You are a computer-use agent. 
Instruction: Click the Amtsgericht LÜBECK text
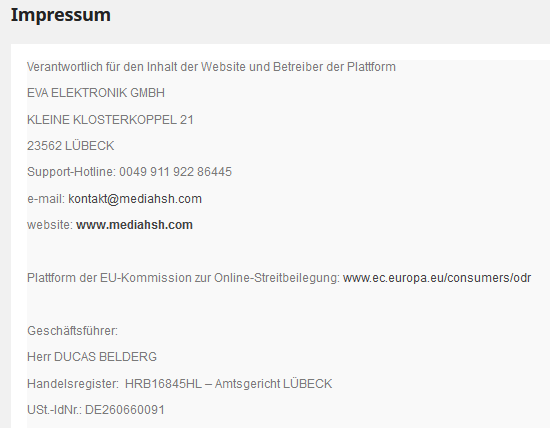point(273,384)
